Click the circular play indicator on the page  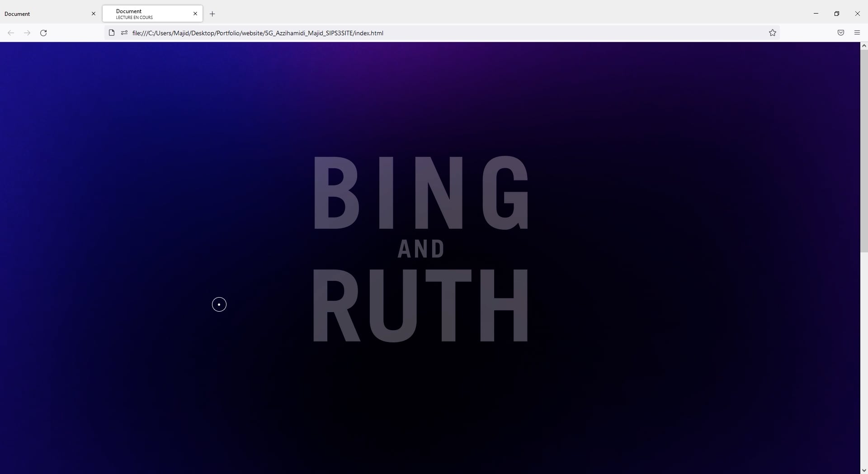click(x=219, y=304)
